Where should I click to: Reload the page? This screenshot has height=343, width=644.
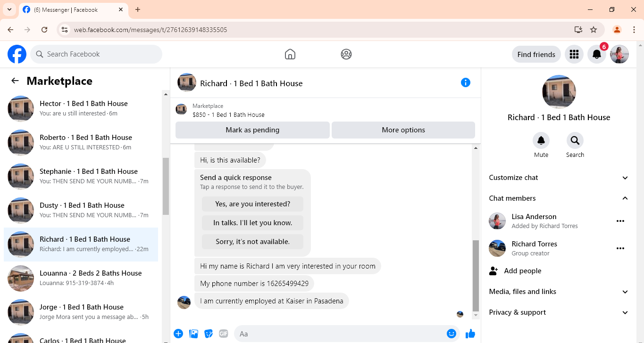[44, 30]
